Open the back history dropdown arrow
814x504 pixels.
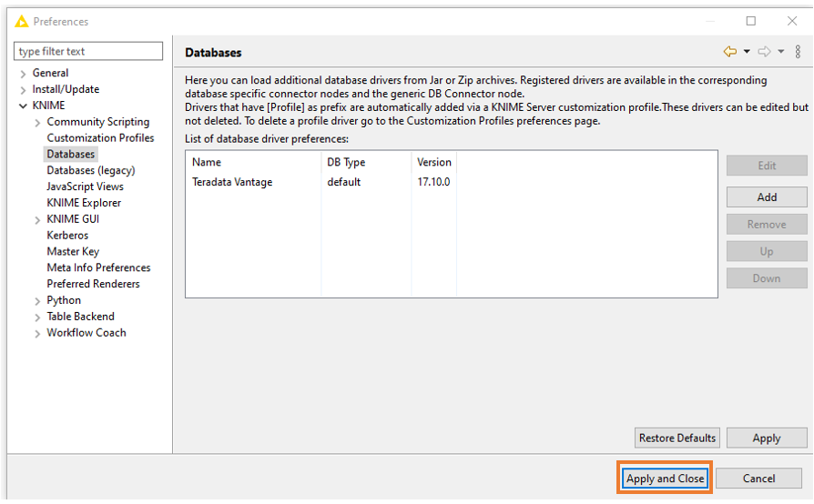pos(747,52)
